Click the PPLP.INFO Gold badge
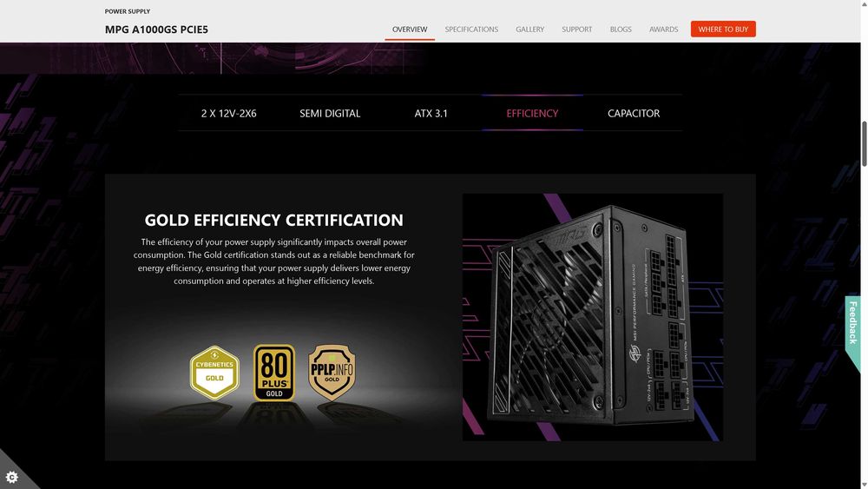 (x=332, y=373)
